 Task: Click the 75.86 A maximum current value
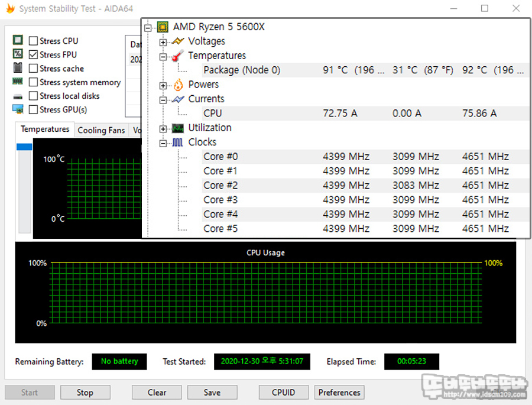point(479,114)
